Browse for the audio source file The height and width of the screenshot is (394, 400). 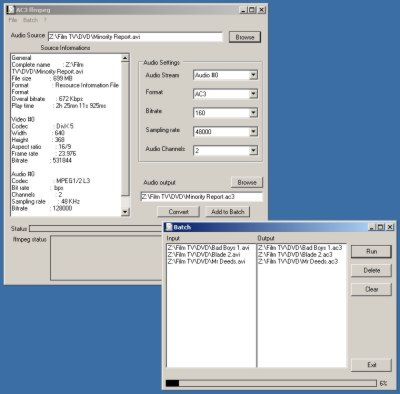(x=245, y=37)
